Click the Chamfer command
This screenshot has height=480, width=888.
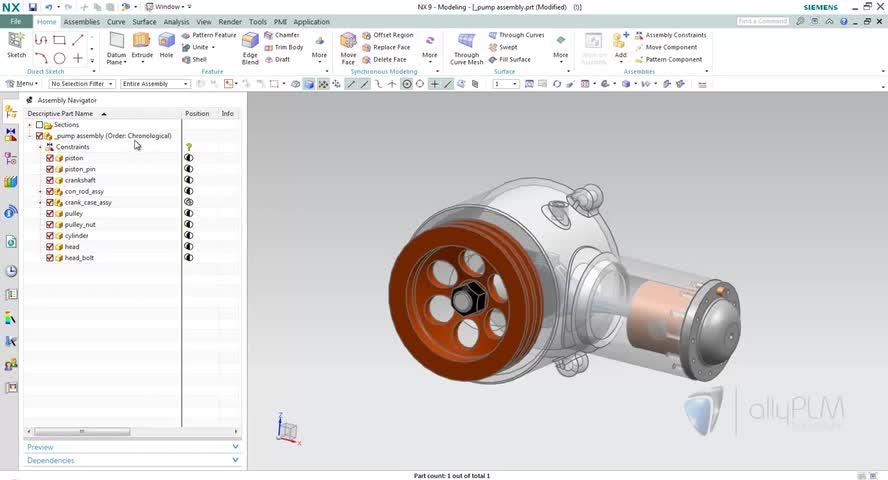[281, 35]
